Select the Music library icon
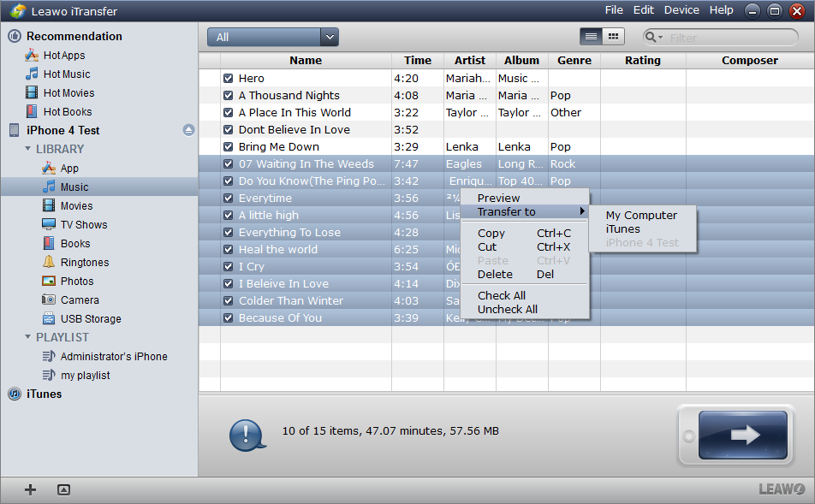This screenshot has width=815, height=504. tap(49, 187)
